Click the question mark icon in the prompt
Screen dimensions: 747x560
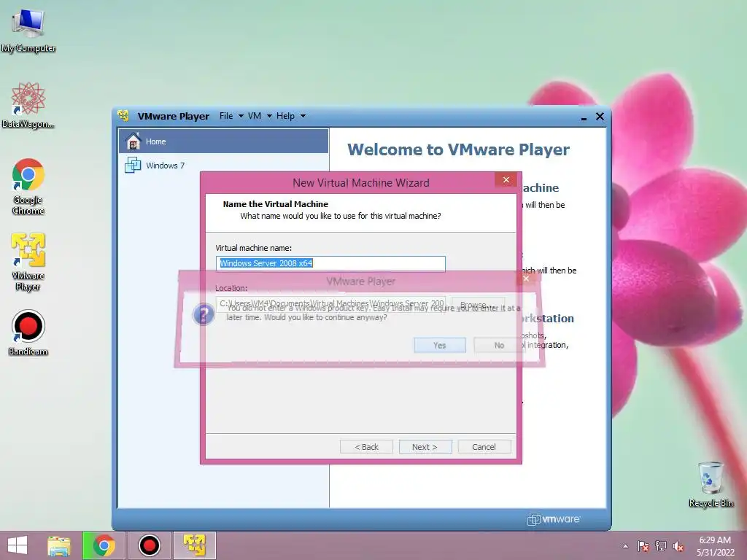[204, 315]
